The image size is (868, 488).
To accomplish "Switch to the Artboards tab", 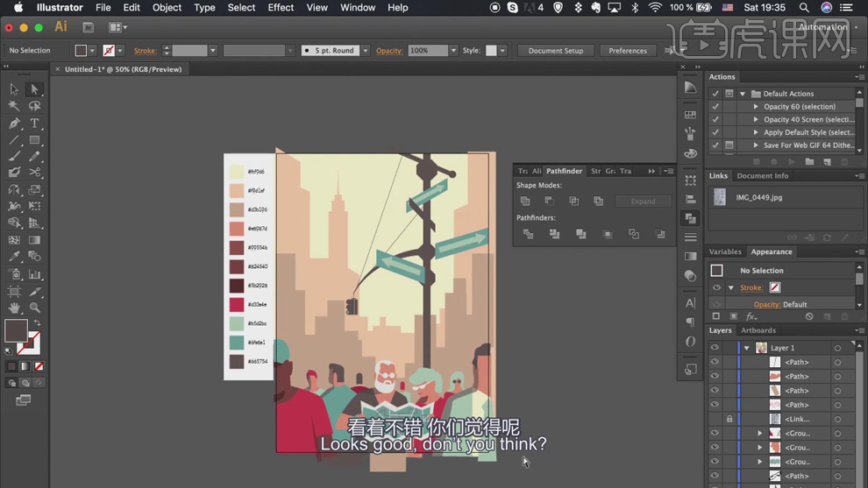I will click(x=758, y=330).
